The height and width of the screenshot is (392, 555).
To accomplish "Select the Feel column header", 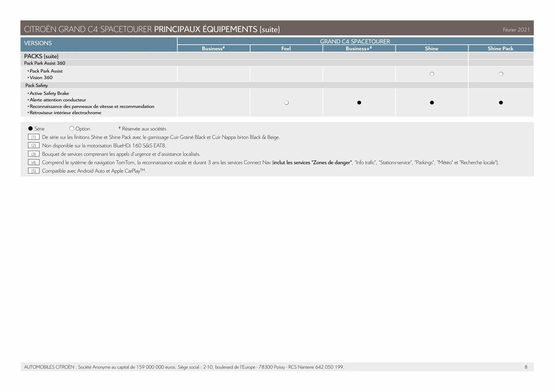I will pos(286,48).
